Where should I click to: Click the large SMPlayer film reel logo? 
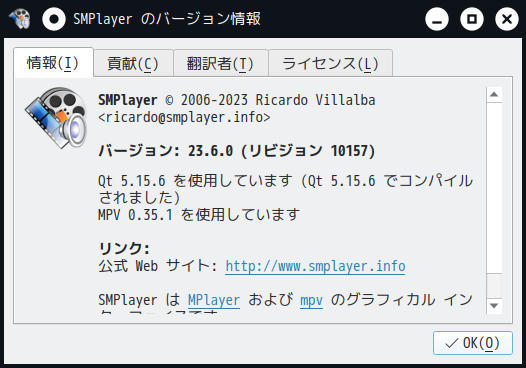(x=56, y=117)
